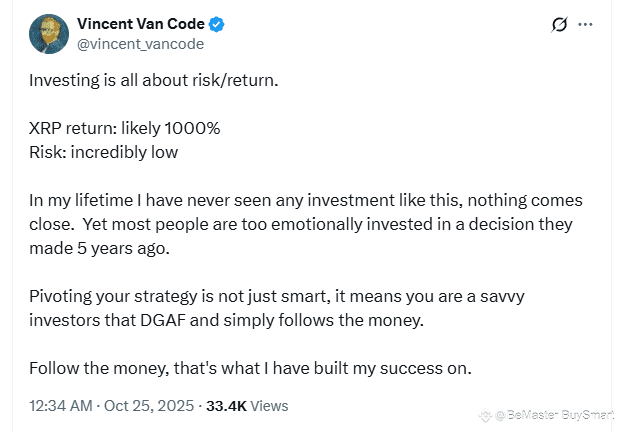Click the watermark logo icon beside BeMaster
Viewport: 622px width, 432px height.
(486, 416)
